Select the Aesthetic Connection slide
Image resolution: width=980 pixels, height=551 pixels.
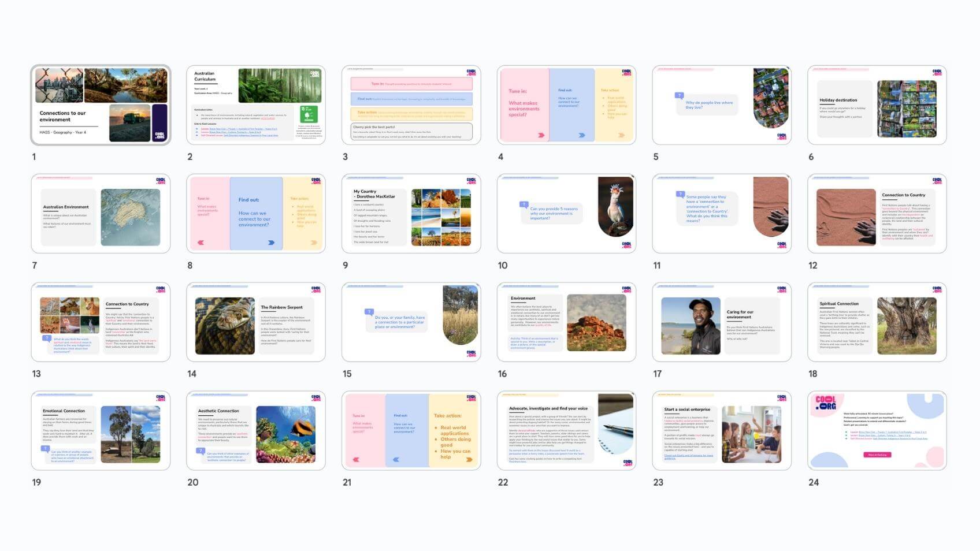[x=255, y=430]
